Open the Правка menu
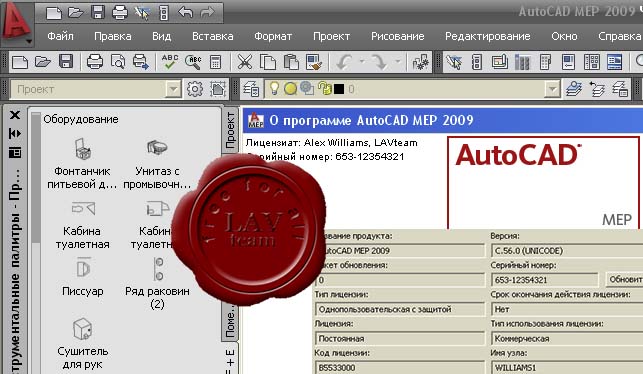 tap(112, 36)
